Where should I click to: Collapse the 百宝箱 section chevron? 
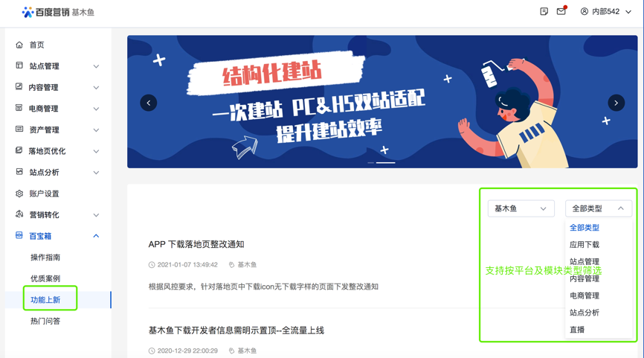[96, 236]
